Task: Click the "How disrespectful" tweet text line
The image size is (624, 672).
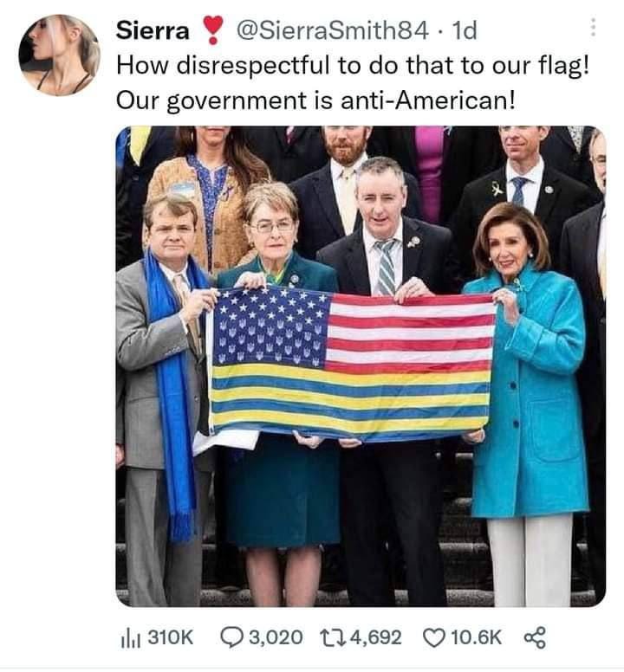Action: click(353, 67)
